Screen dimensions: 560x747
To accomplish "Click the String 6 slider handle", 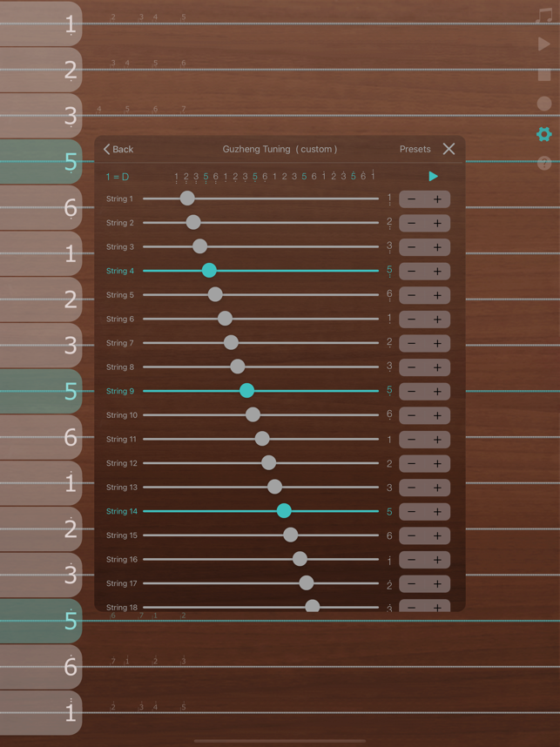I will 225,320.
